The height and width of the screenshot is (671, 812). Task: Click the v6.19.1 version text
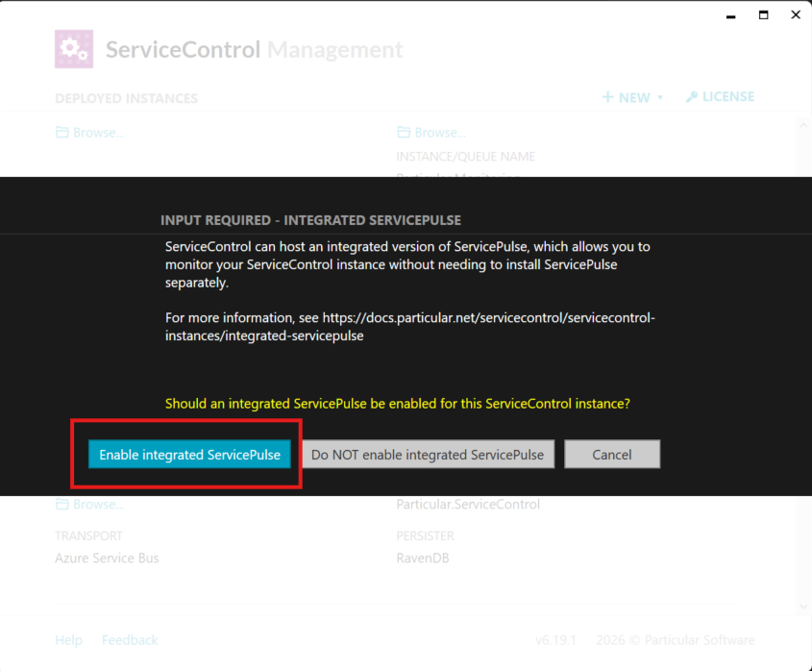[555, 640]
